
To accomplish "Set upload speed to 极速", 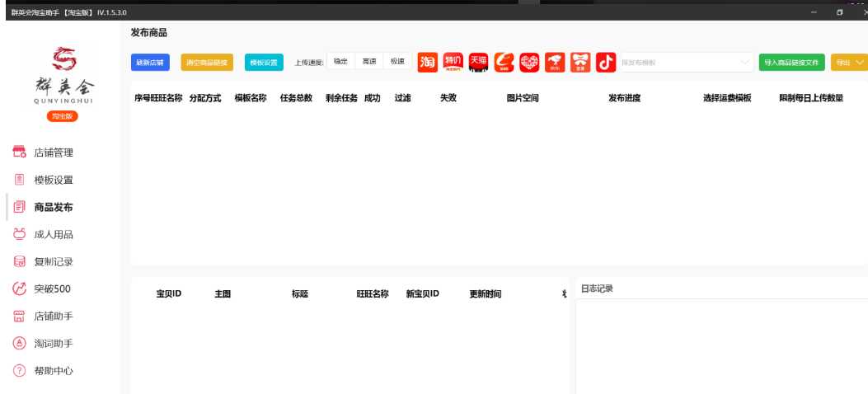I will 397,62.
